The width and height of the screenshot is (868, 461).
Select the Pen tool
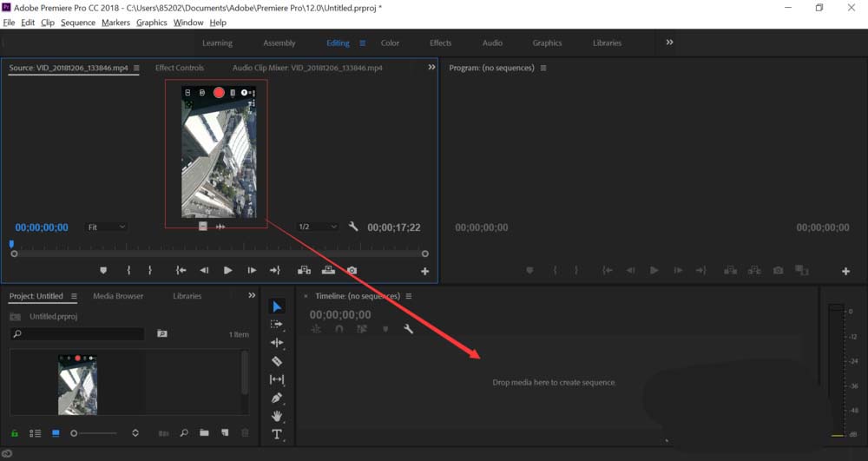[x=277, y=398]
